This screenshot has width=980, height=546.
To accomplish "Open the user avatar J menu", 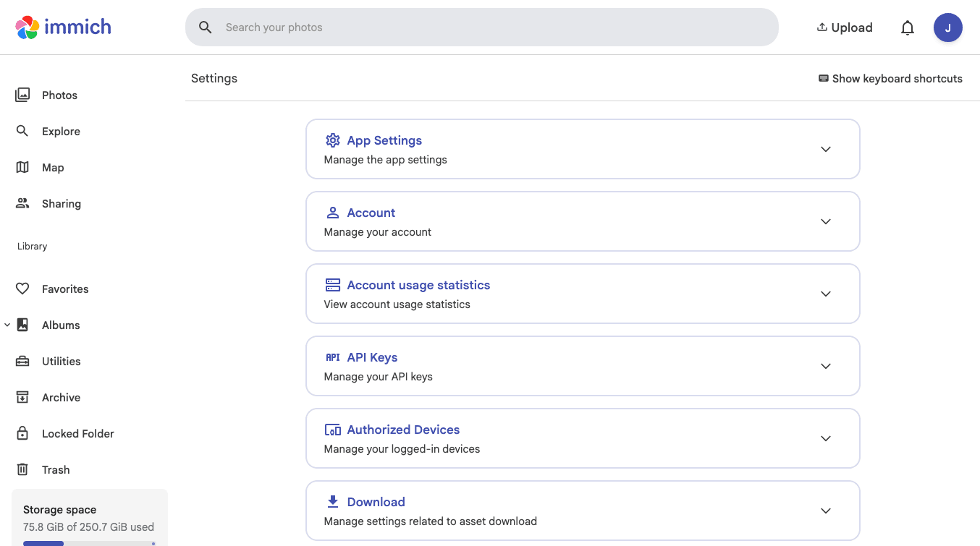I will tap(948, 27).
